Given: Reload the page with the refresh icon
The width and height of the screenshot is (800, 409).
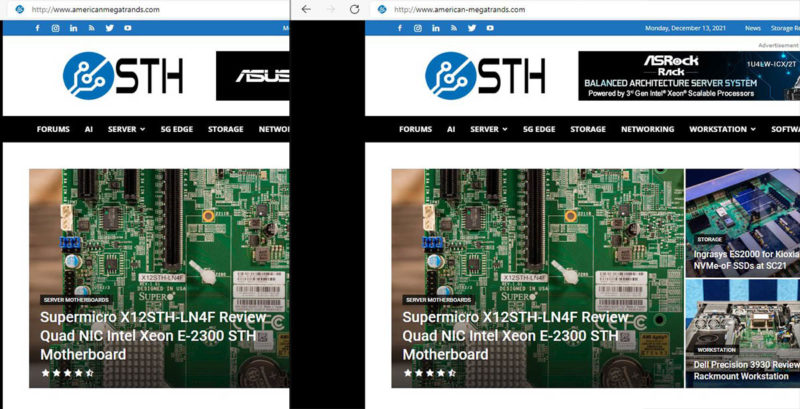Looking at the screenshot, I should point(353,9).
